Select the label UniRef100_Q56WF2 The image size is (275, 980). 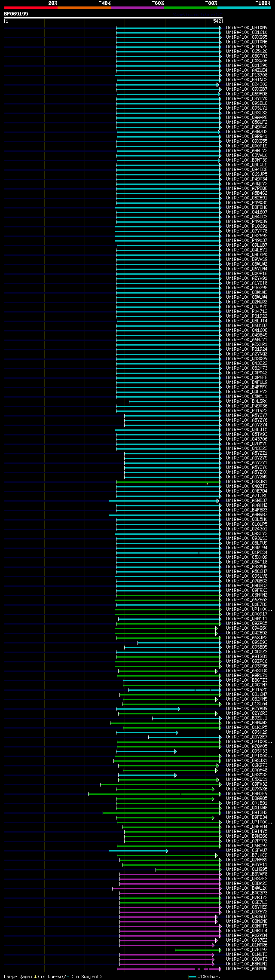(247, 122)
